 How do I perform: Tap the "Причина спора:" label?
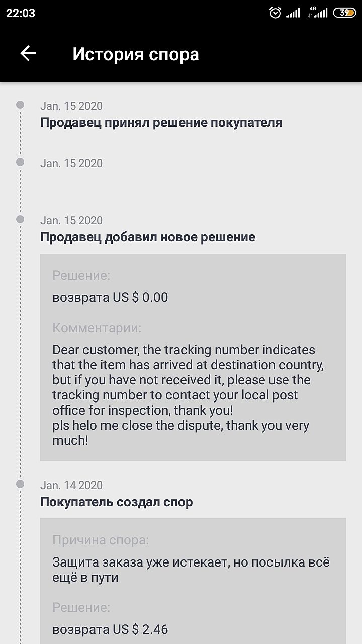pos(101,540)
